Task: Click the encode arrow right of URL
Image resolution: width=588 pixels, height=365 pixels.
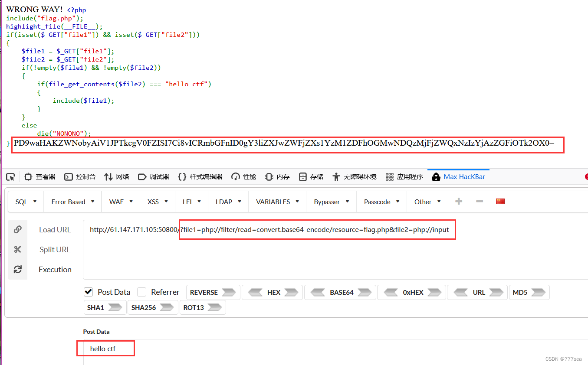Action: click(x=496, y=293)
